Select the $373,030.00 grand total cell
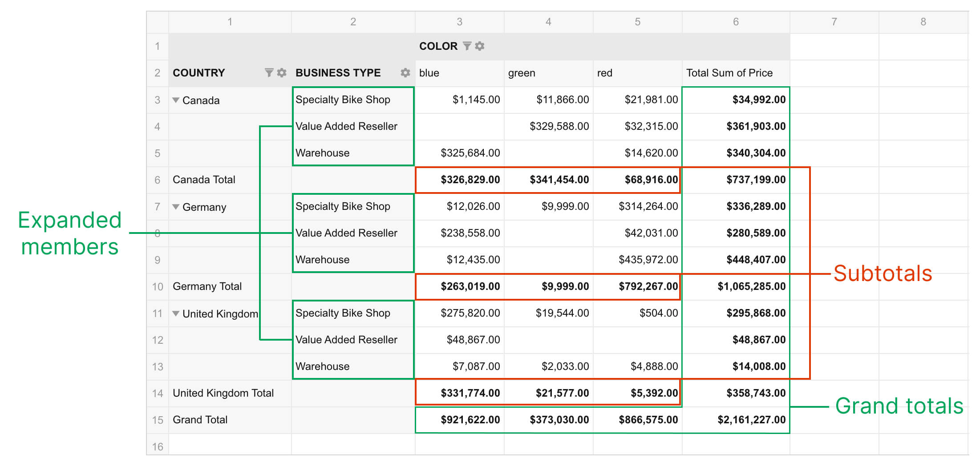Image resolution: width=980 pixels, height=466 pixels. click(x=548, y=420)
